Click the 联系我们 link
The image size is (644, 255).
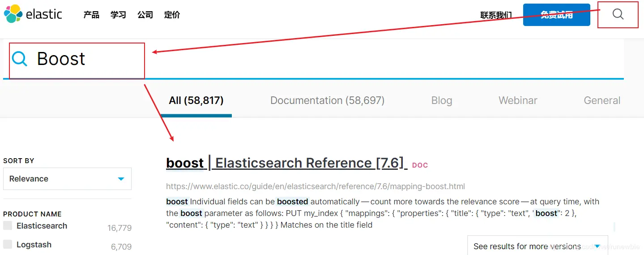[x=496, y=15]
